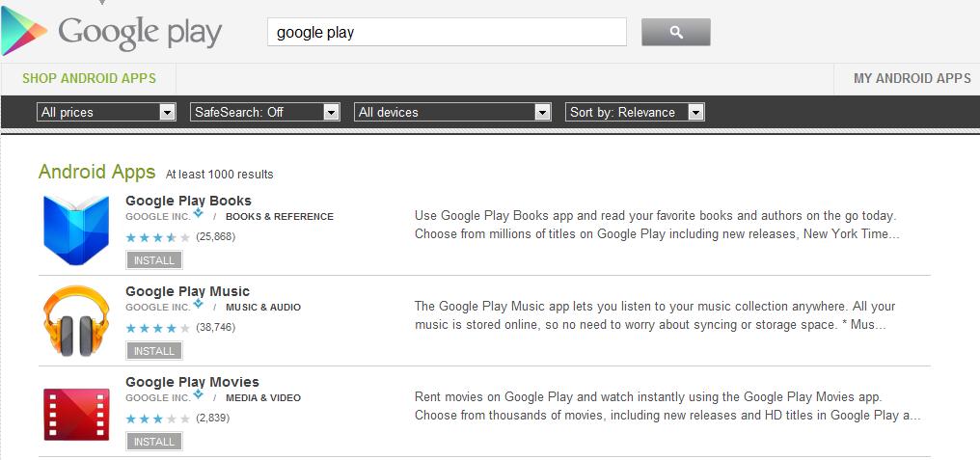980x460 pixels.
Task: Click star rating of Google Play Books
Action: click(x=157, y=237)
